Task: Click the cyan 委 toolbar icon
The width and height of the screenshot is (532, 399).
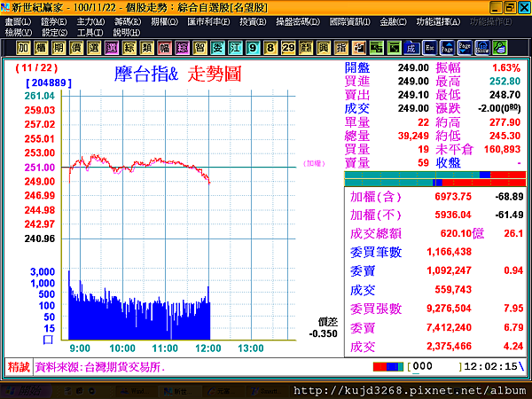Action: coord(217,48)
